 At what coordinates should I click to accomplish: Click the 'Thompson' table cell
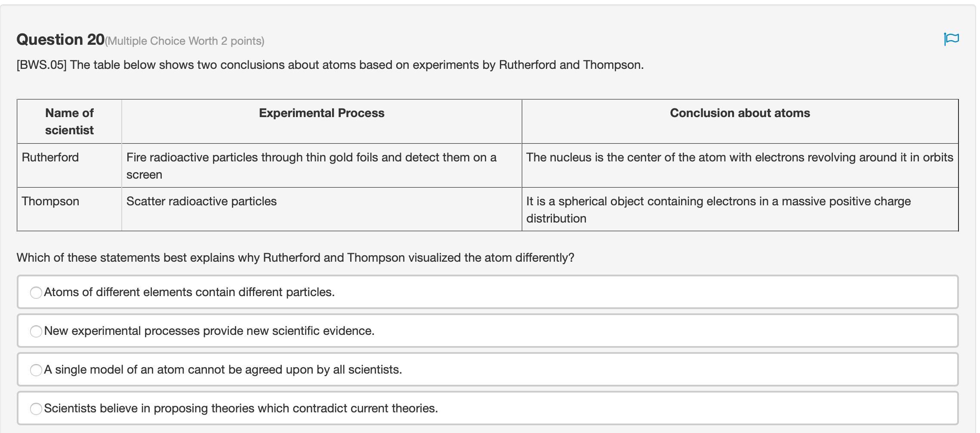click(50, 201)
